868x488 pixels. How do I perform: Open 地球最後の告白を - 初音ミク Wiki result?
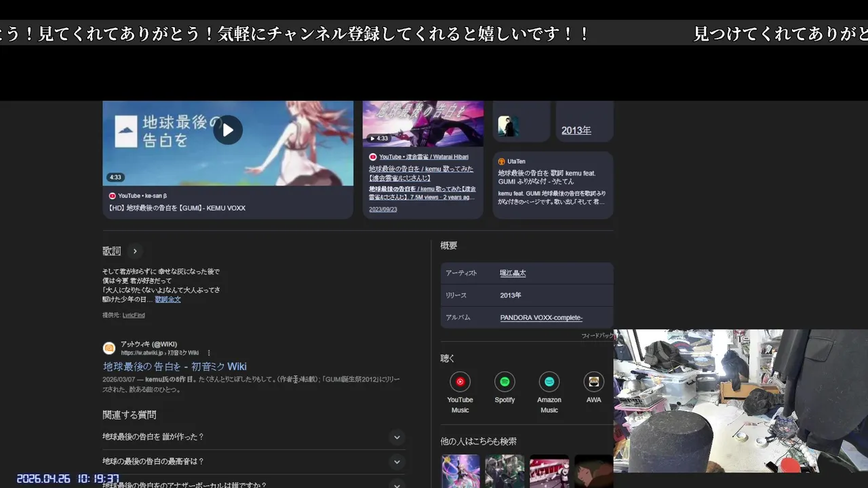(175, 367)
